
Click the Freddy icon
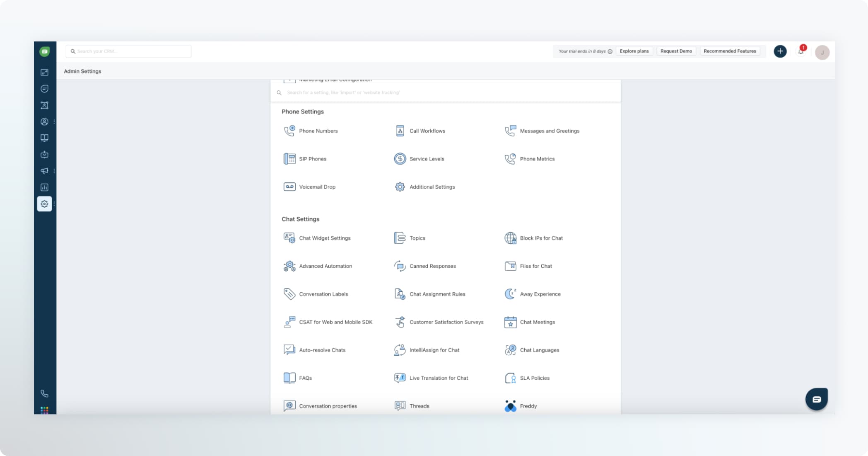point(510,406)
